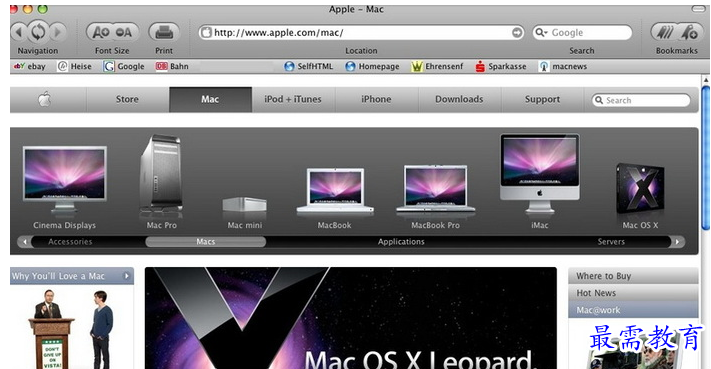Viewport: 711px width, 369px height.
Task: Print the page using the printer icon
Action: coord(164,32)
